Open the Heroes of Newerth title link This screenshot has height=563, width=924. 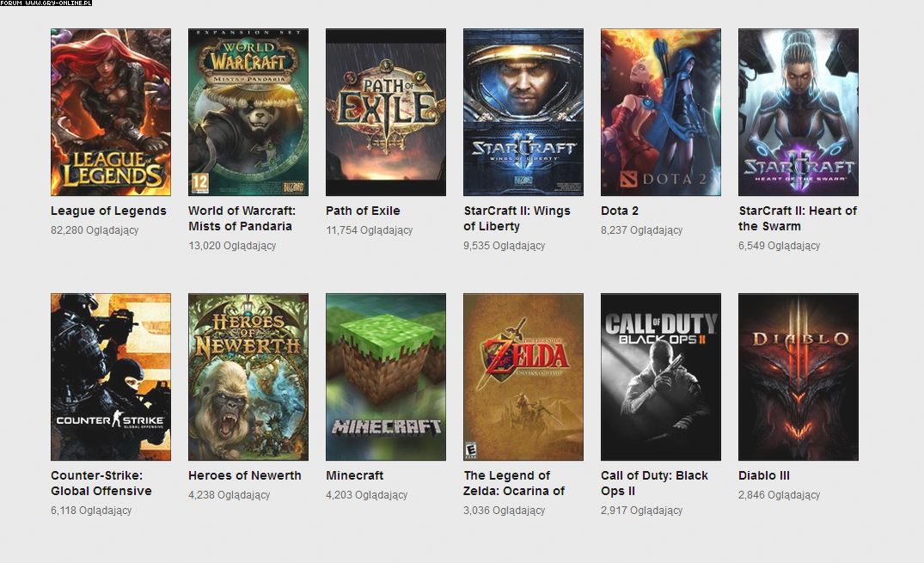245,475
